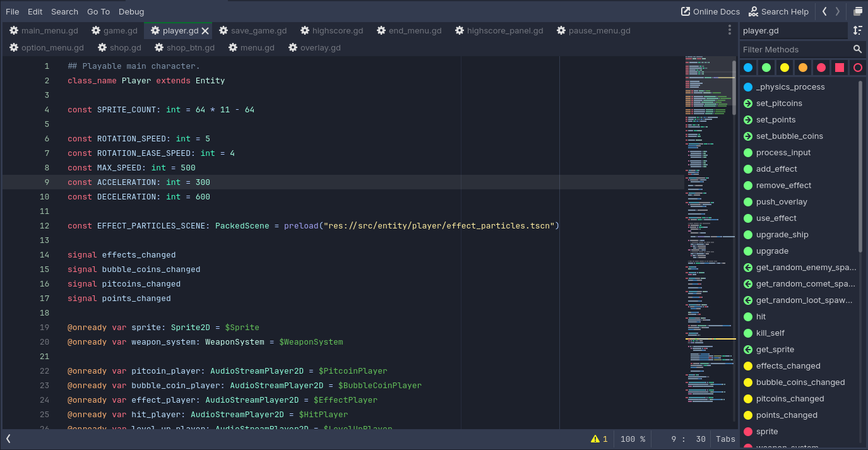Click the Search Help button
The image size is (868, 450).
(x=778, y=11)
